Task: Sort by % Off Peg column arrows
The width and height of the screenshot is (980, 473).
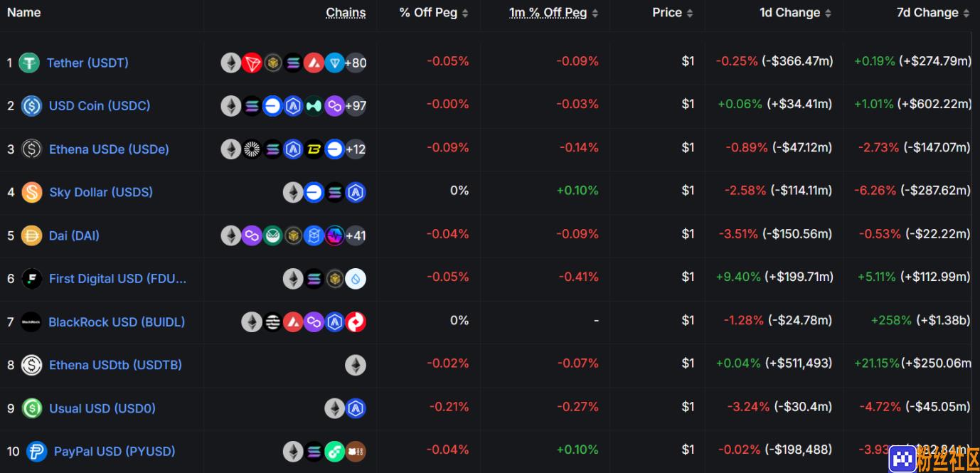Action: click(465, 13)
